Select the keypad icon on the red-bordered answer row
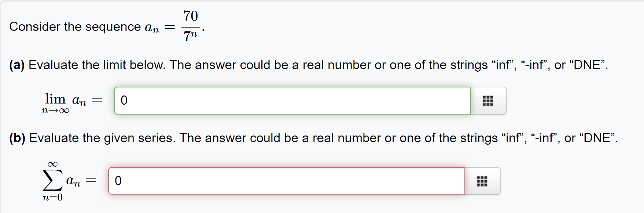The width and height of the screenshot is (644, 213). click(482, 180)
